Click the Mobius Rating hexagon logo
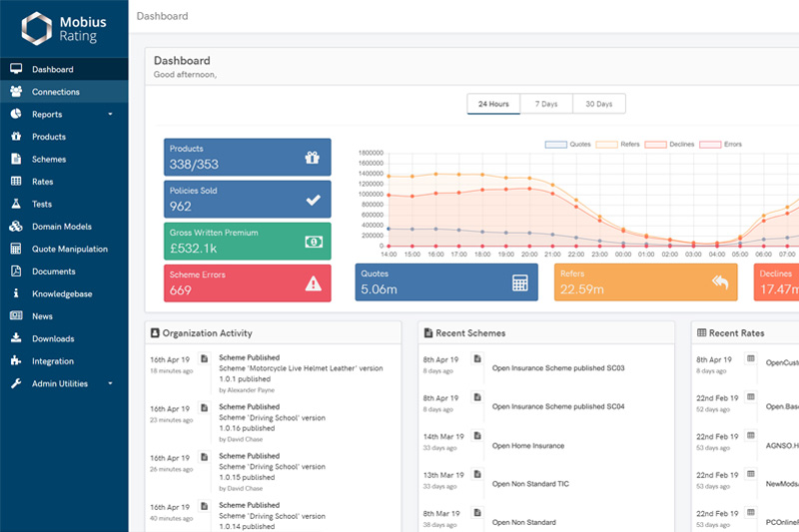The height and width of the screenshot is (532, 799). coord(34,26)
